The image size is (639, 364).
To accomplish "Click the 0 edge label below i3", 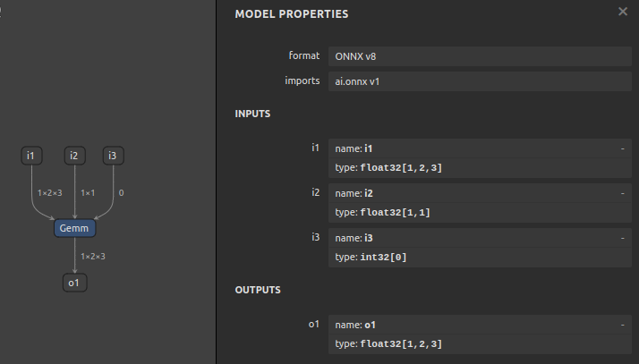I will click(121, 193).
